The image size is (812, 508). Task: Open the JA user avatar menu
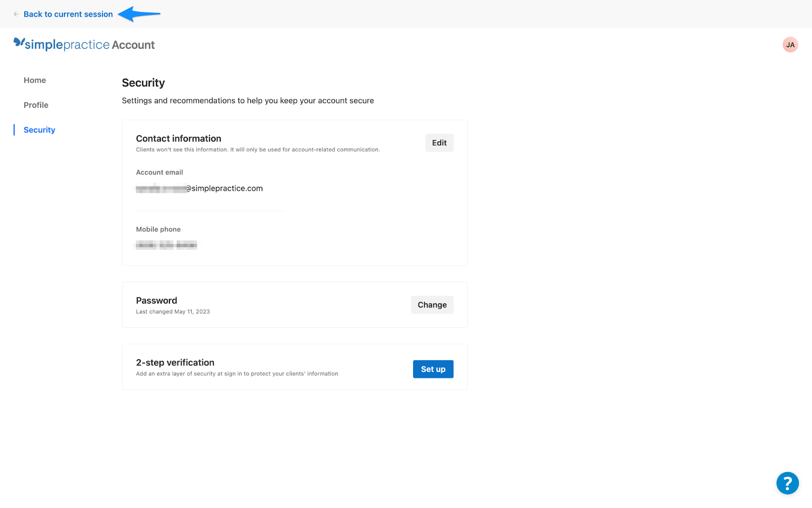pyautogui.click(x=790, y=45)
